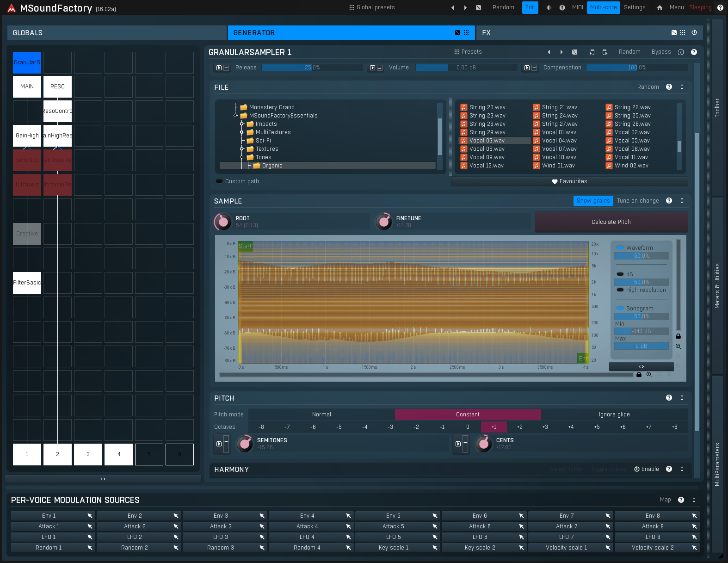Click the heart Favourites icon

pos(555,181)
